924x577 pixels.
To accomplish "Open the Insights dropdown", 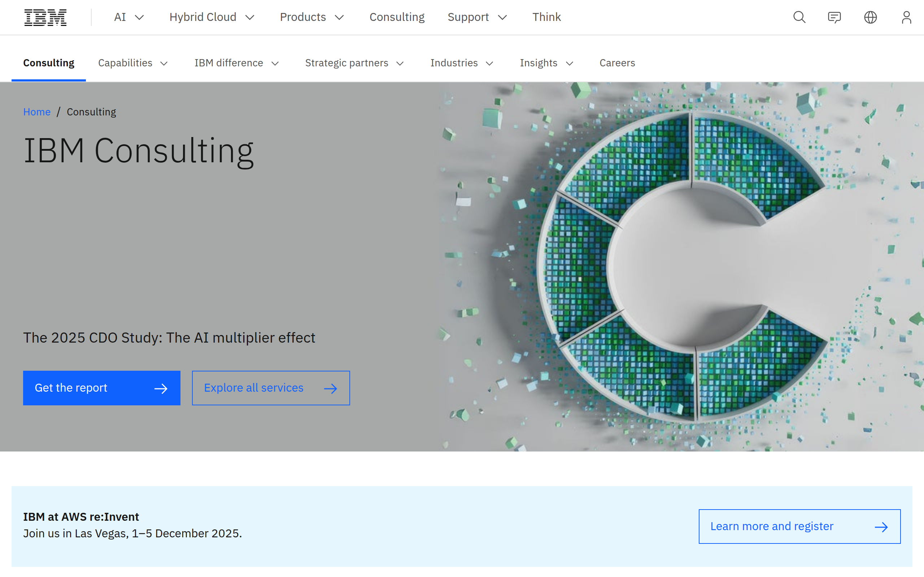I will coord(546,63).
